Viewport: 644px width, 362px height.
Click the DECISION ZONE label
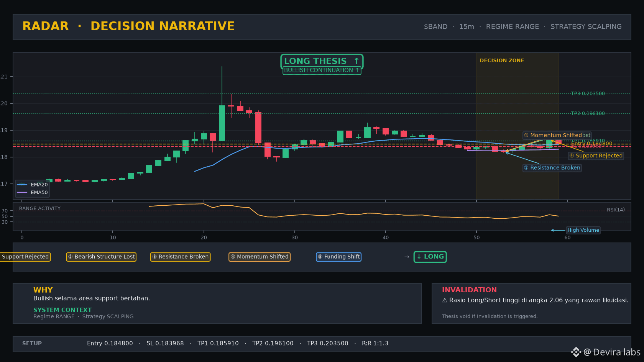point(502,61)
